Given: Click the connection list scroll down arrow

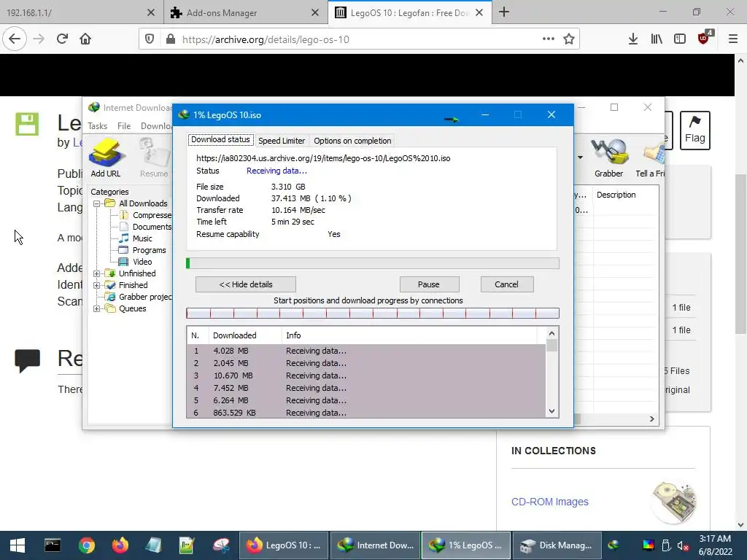Looking at the screenshot, I should 551,411.
